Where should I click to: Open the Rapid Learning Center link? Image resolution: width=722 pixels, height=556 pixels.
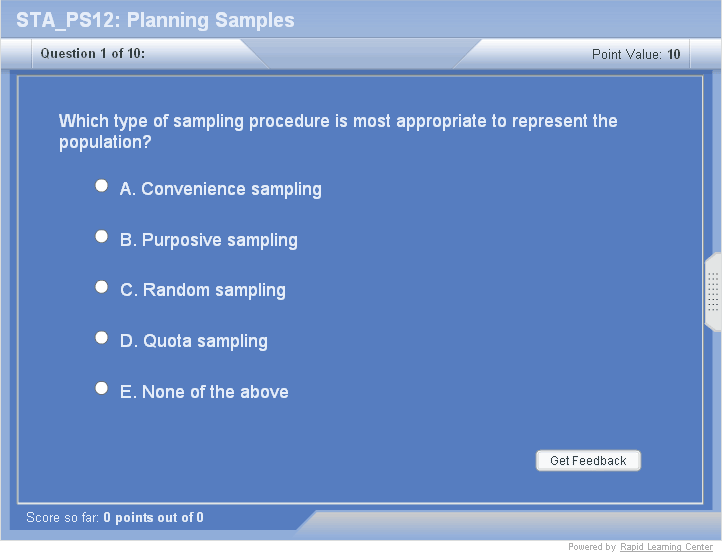click(665, 548)
